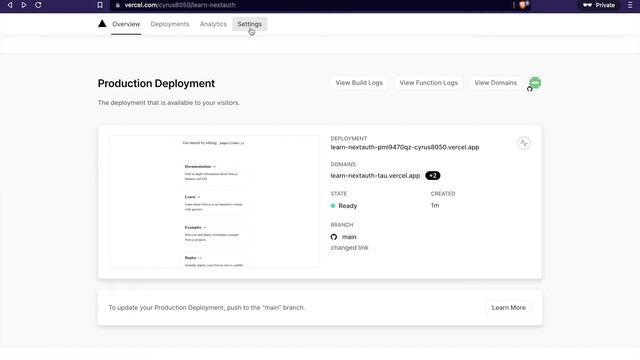Go back with browser back arrow
Viewport: 640px width, 360px height.
[10, 5]
